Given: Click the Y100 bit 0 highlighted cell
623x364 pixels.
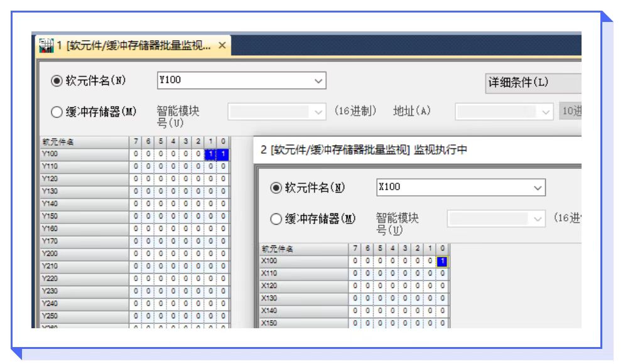Looking at the screenshot, I should (x=223, y=154).
